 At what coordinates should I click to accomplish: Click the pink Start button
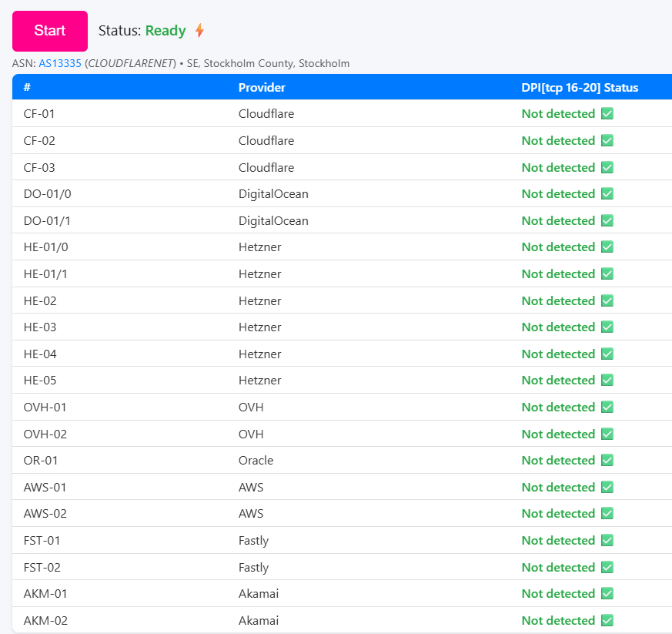50,31
